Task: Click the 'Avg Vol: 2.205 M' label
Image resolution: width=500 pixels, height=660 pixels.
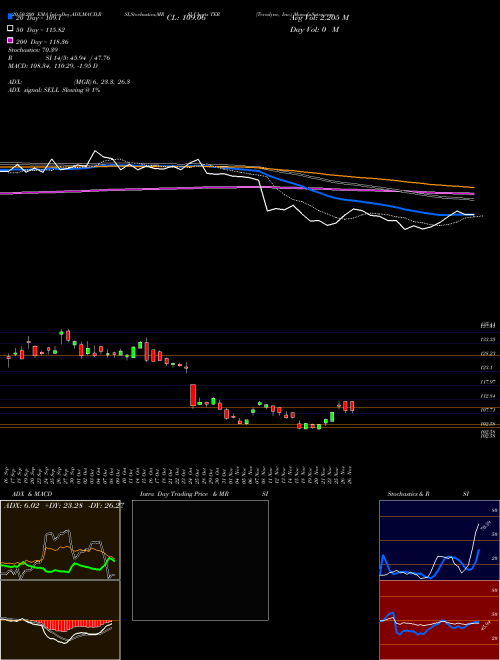Action: pyautogui.click(x=319, y=18)
